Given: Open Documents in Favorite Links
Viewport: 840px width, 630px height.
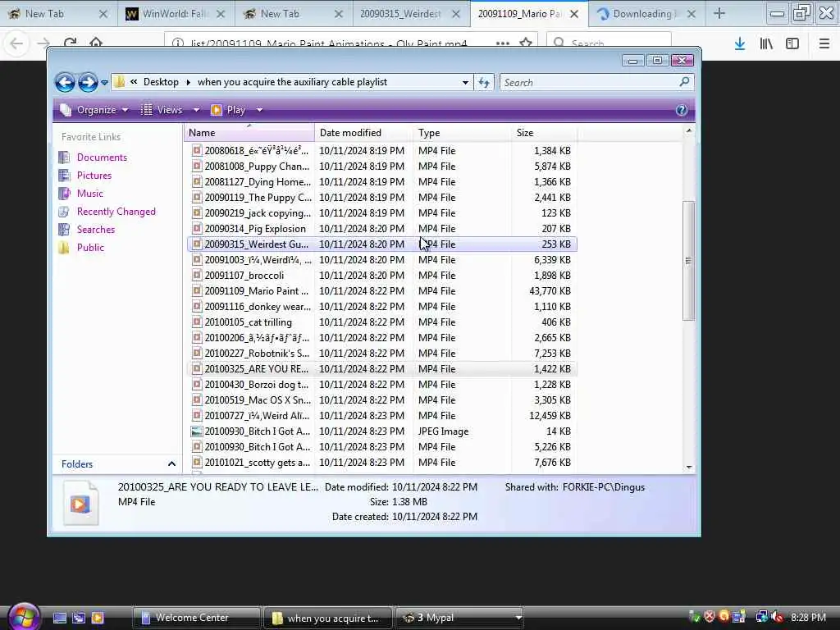Looking at the screenshot, I should point(102,157).
